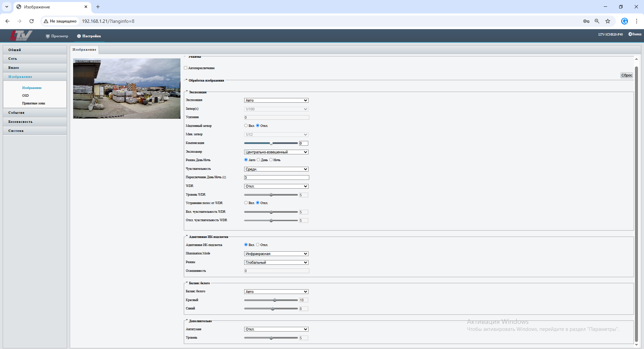Open the Видео menu section
Image resolution: width=644 pixels, height=349 pixels.
tap(35, 68)
